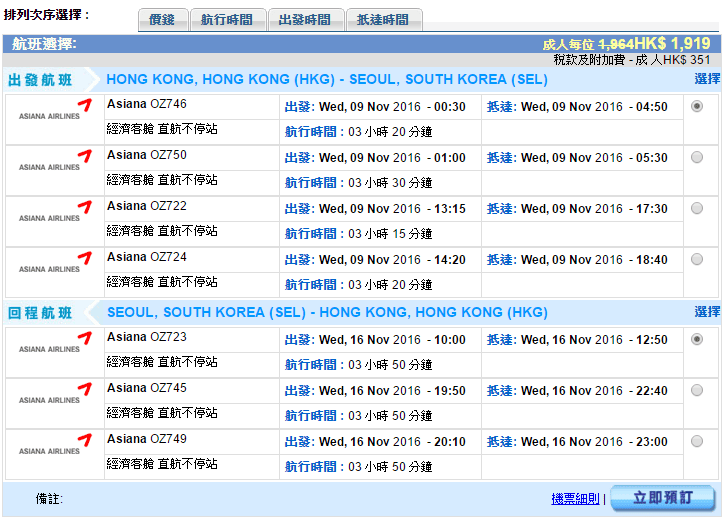Select return flight OZ749 radio button
This screenshot has width=727, height=520.
click(697, 441)
